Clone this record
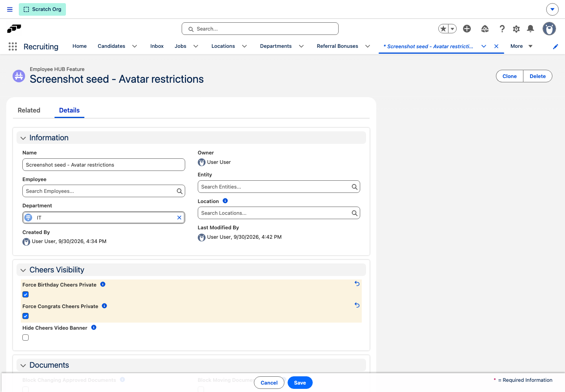 point(510,76)
